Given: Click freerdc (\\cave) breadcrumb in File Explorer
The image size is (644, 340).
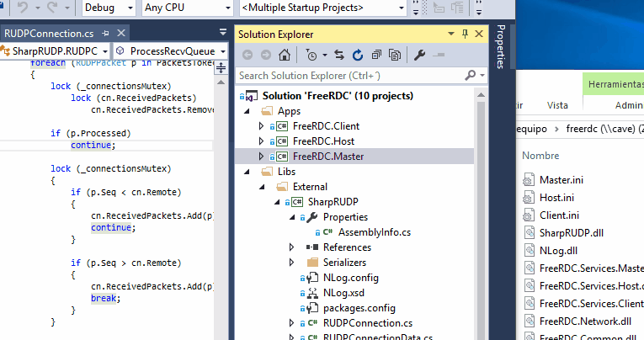Looking at the screenshot, I should [x=600, y=129].
